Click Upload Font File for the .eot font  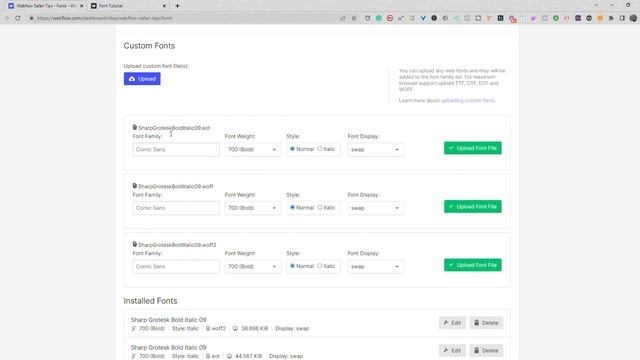tap(473, 148)
